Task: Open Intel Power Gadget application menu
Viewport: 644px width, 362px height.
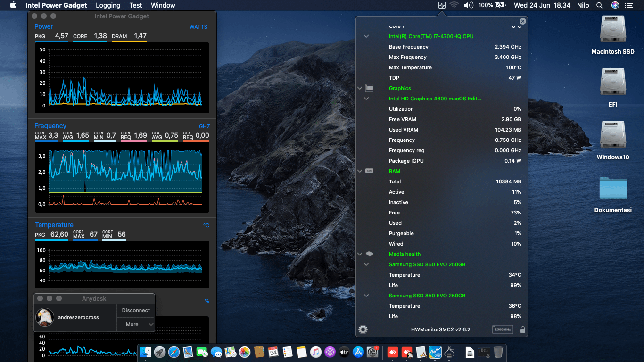Action: (56, 5)
